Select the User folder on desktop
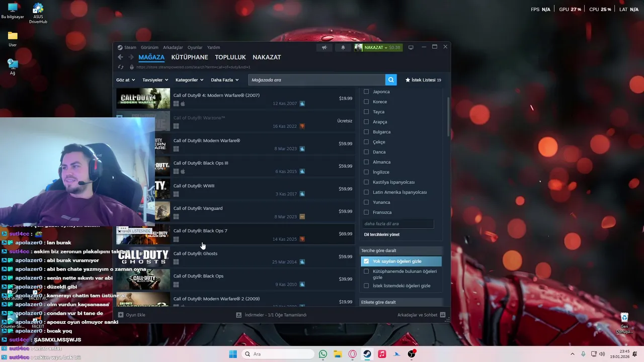The width and height of the screenshot is (644, 362). pyautogui.click(x=13, y=39)
